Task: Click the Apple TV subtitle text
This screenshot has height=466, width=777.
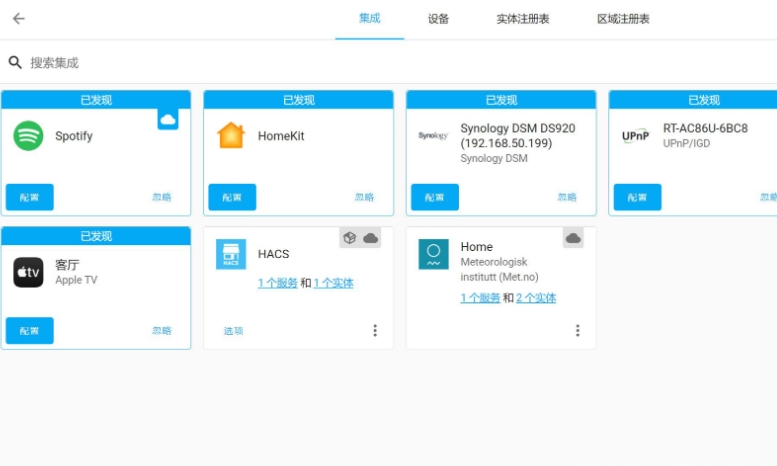Action: (76, 280)
